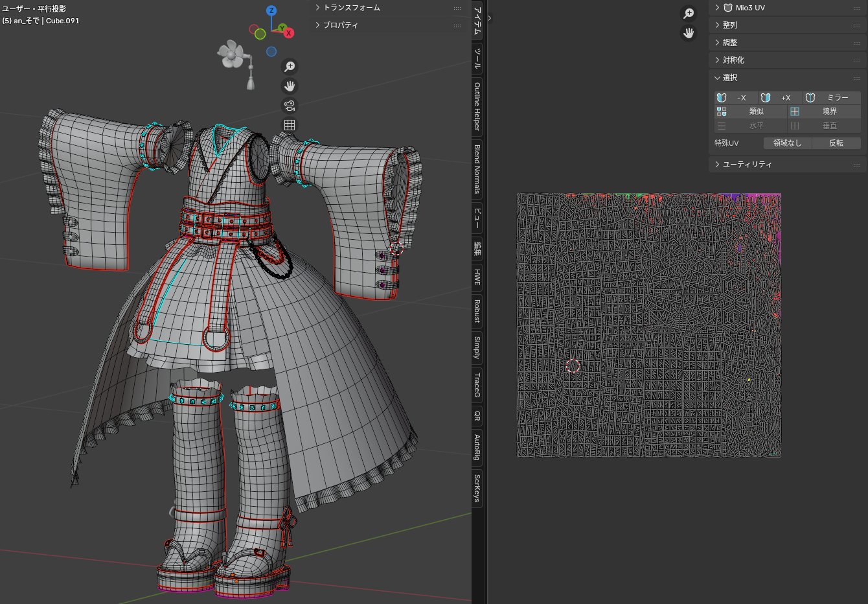Click the 領域なし button
868x604 pixels.
click(x=787, y=143)
